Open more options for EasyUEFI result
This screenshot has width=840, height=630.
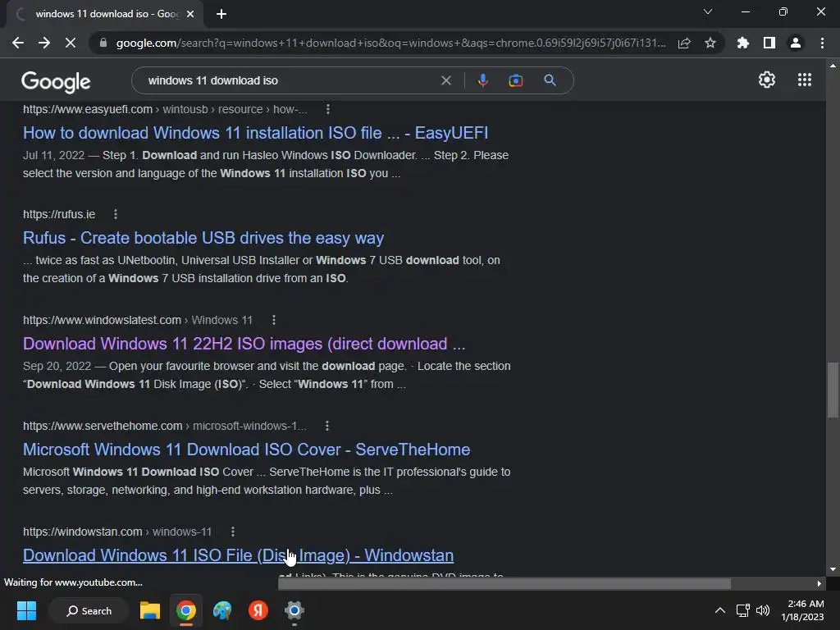pos(328,109)
